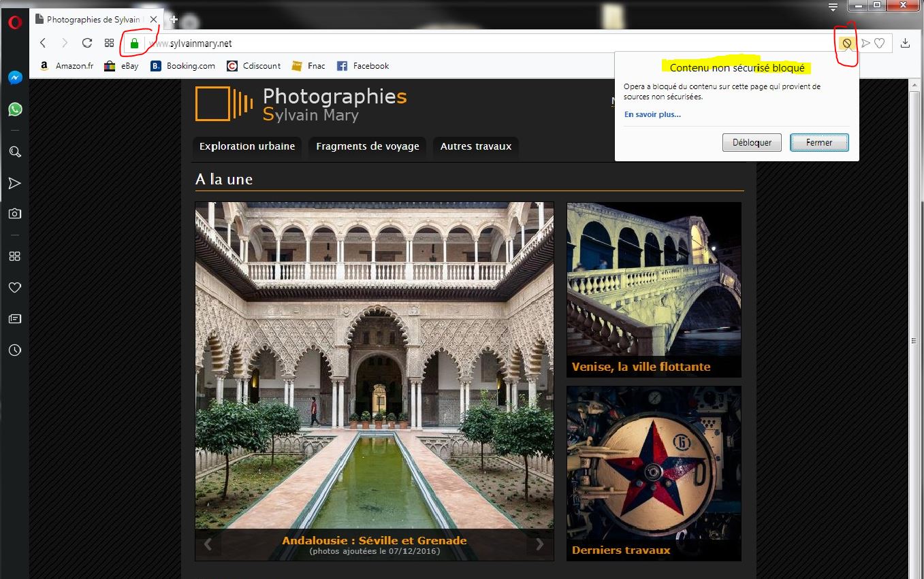
Task: Go to next slide with right arrow
Action: click(539, 544)
